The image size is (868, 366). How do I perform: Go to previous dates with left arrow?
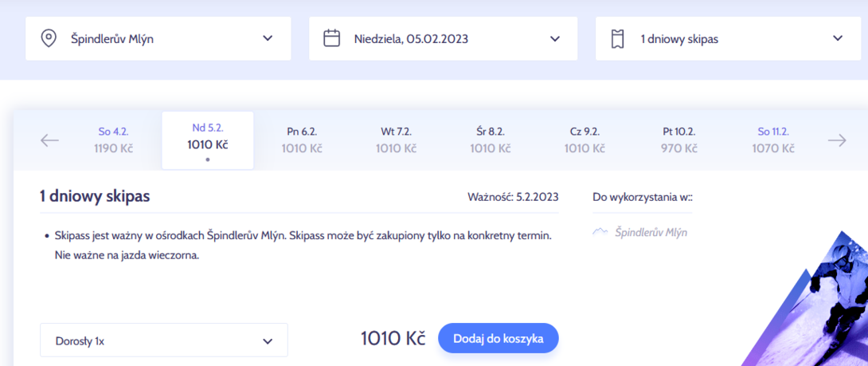pyautogui.click(x=50, y=141)
